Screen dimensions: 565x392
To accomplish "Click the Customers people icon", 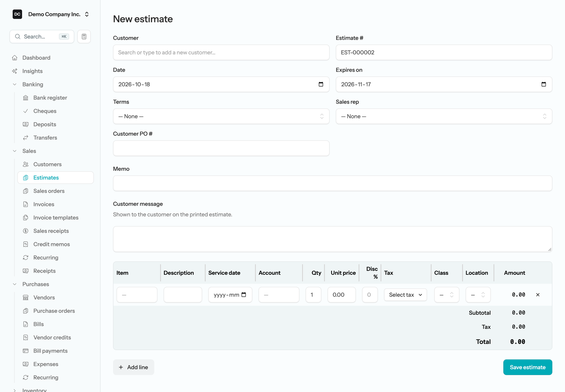I will click(26, 164).
